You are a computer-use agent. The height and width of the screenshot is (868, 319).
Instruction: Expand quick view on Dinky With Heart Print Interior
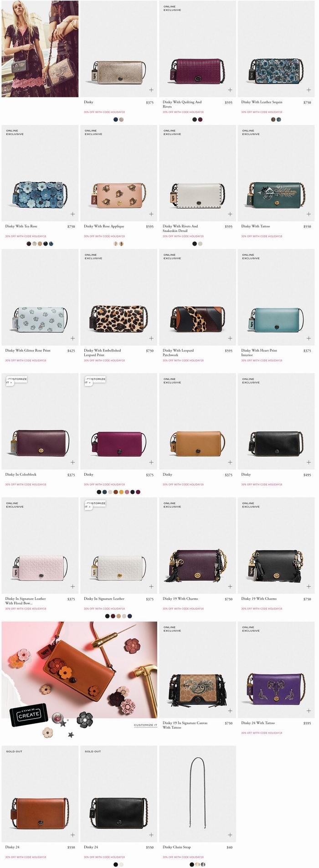tap(309, 339)
